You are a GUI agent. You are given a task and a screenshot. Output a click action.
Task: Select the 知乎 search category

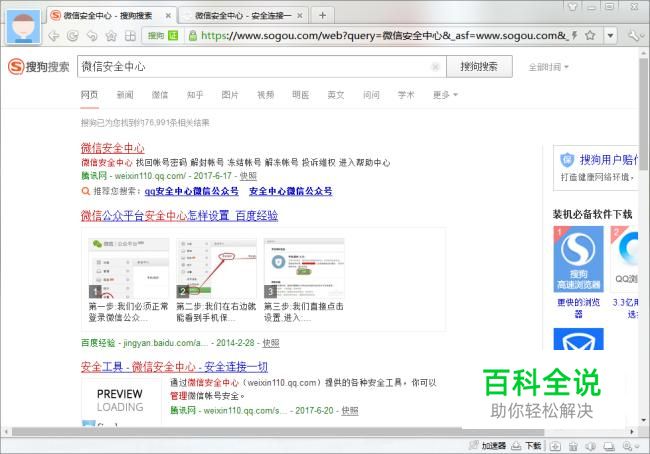pyautogui.click(x=195, y=95)
